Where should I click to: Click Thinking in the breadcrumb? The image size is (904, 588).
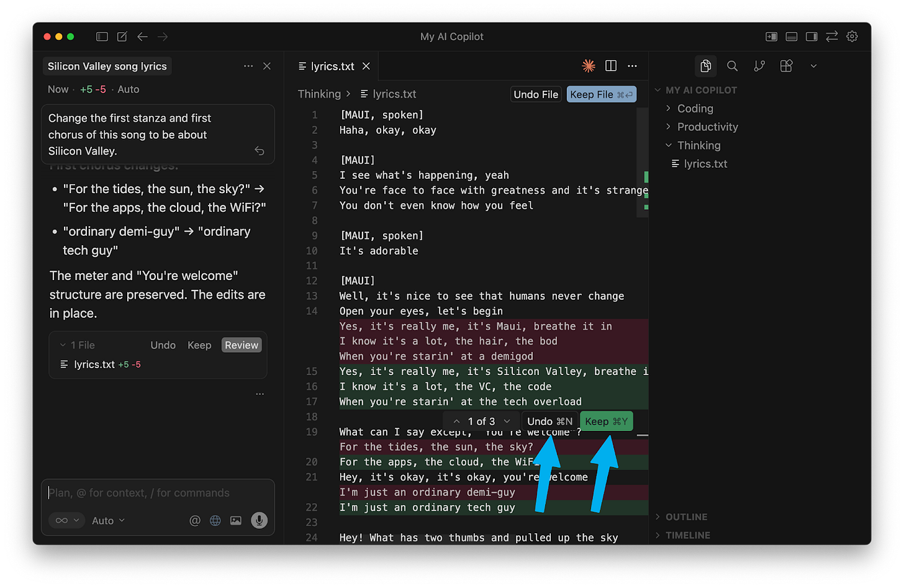(319, 94)
